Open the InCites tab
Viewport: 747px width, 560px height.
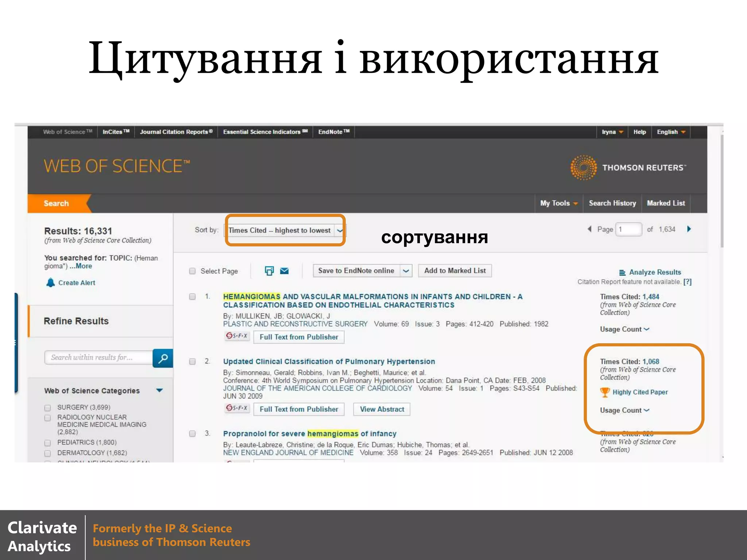tap(116, 132)
